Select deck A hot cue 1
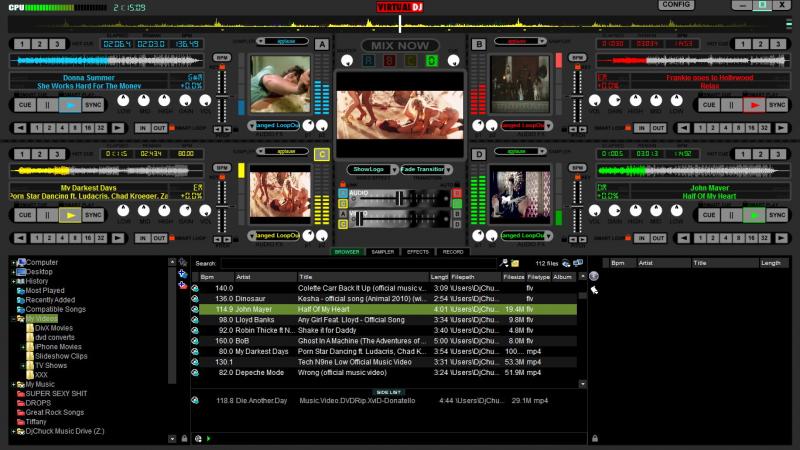The height and width of the screenshot is (450, 800). coord(21,44)
